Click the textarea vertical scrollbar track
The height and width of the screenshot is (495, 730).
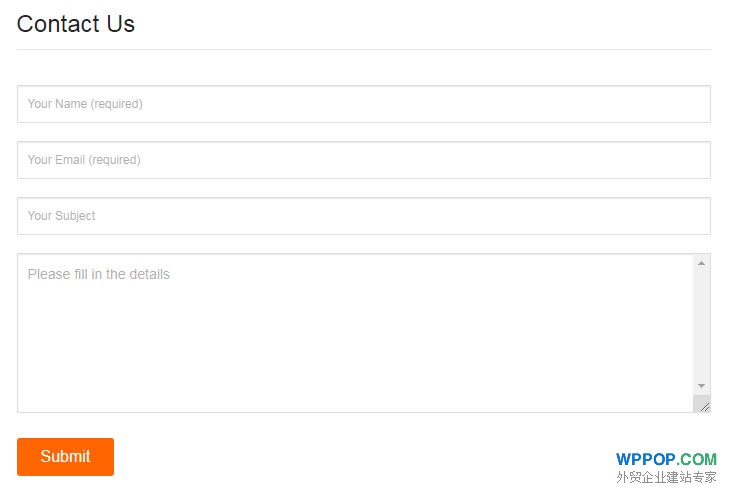click(x=701, y=325)
